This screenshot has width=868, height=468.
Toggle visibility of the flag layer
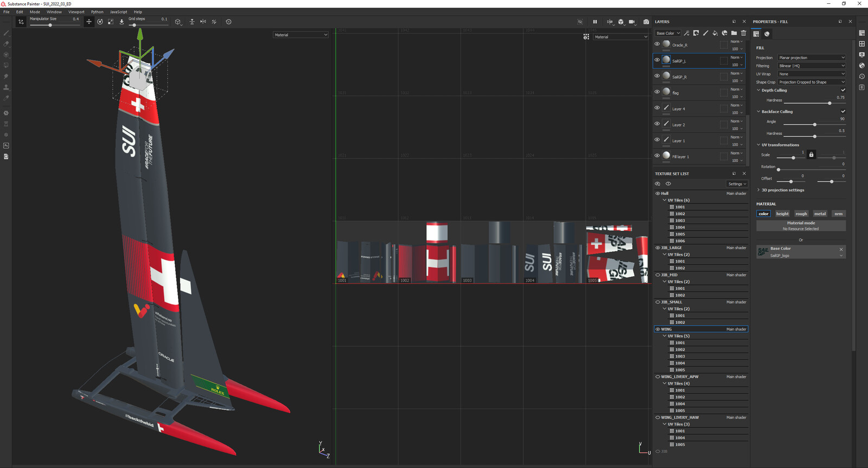pyautogui.click(x=657, y=92)
